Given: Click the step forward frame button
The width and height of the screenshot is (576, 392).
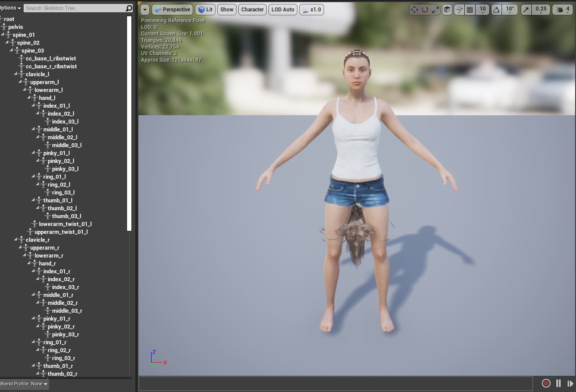Looking at the screenshot, I should (570, 383).
